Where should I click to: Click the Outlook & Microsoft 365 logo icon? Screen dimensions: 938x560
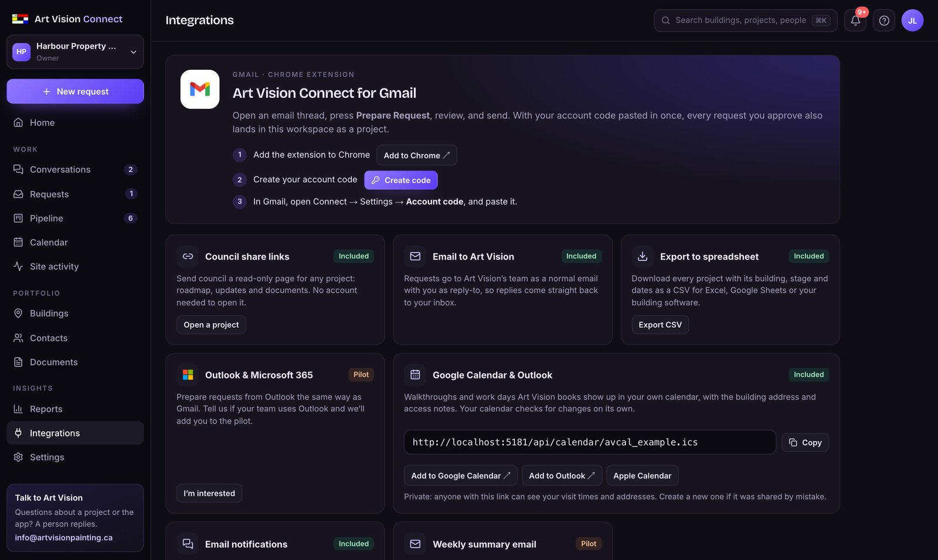coord(188,375)
